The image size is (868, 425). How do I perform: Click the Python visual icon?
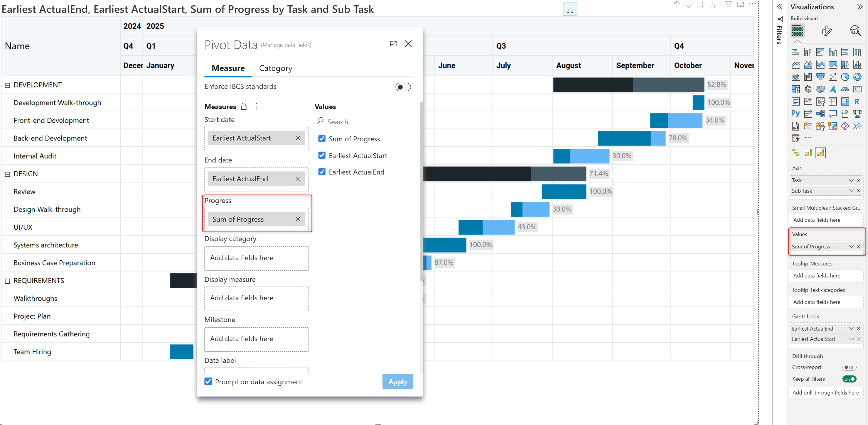click(x=795, y=114)
